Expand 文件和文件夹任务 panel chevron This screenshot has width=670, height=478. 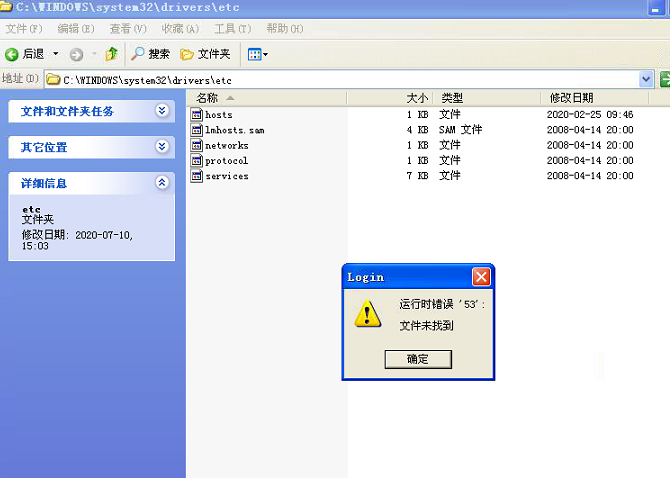pyautogui.click(x=162, y=111)
